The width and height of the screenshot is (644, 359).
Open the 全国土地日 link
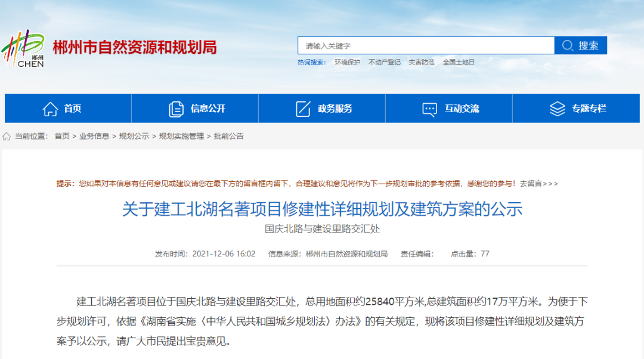click(x=459, y=62)
